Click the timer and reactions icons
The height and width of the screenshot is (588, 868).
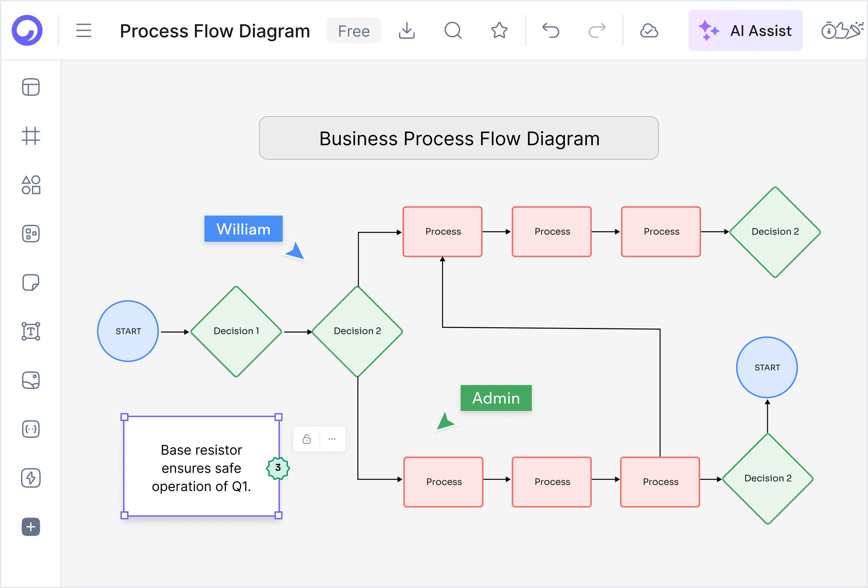pyautogui.click(x=842, y=30)
